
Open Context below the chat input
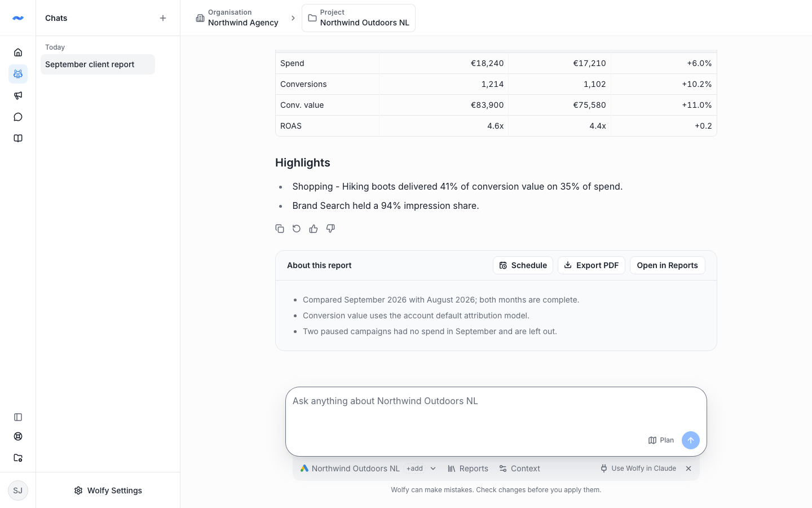(519, 468)
